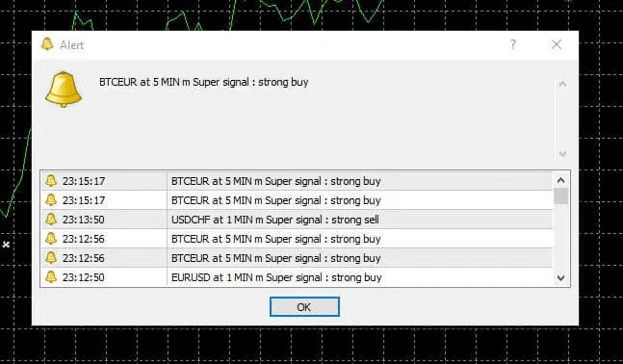Click bell icon in 23:13:50 row
Viewport: 623px width, 364px height.
click(51, 219)
